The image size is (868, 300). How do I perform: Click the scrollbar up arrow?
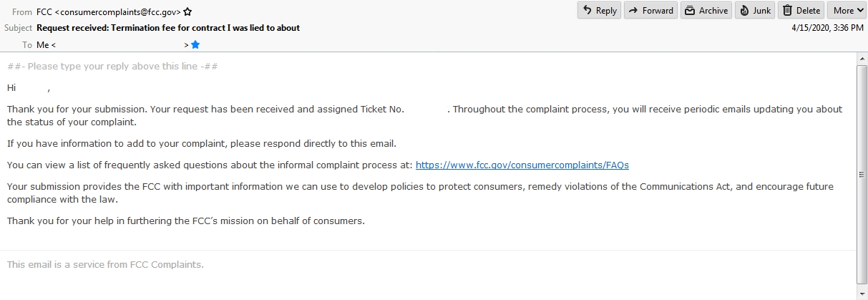click(x=862, y=59)
